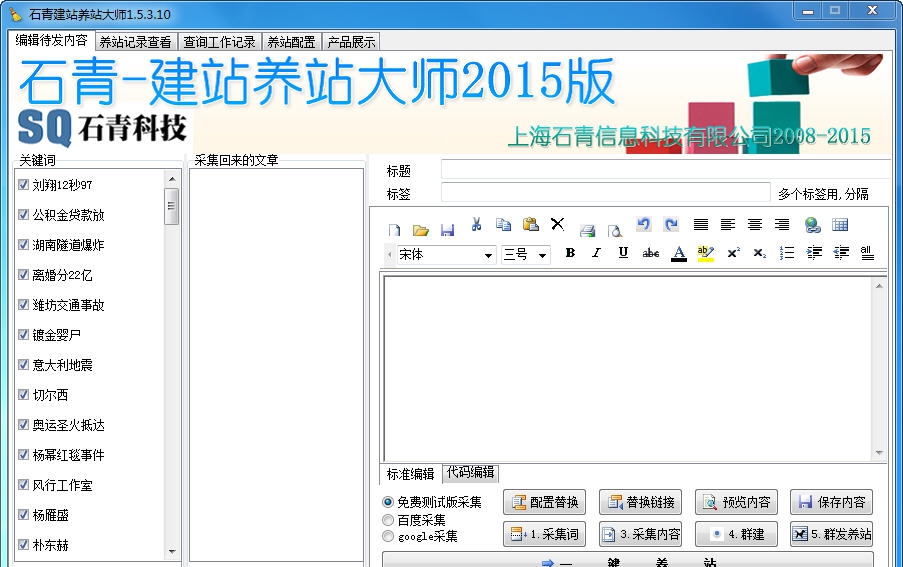The image size is (903, 567).
Task: Select 百度采集 radio option
Action: coord(388,520)
